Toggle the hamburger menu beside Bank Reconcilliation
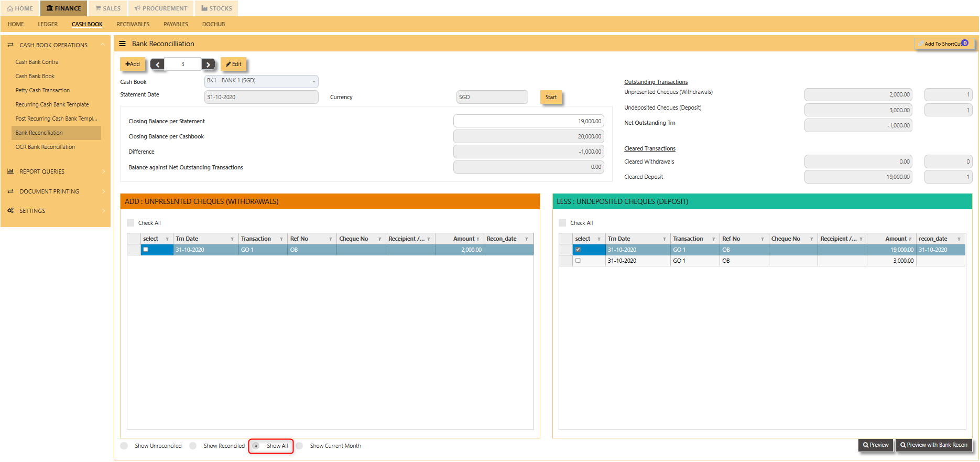The height and width of the screenshot is (462, 980). [x=122, y=44]
